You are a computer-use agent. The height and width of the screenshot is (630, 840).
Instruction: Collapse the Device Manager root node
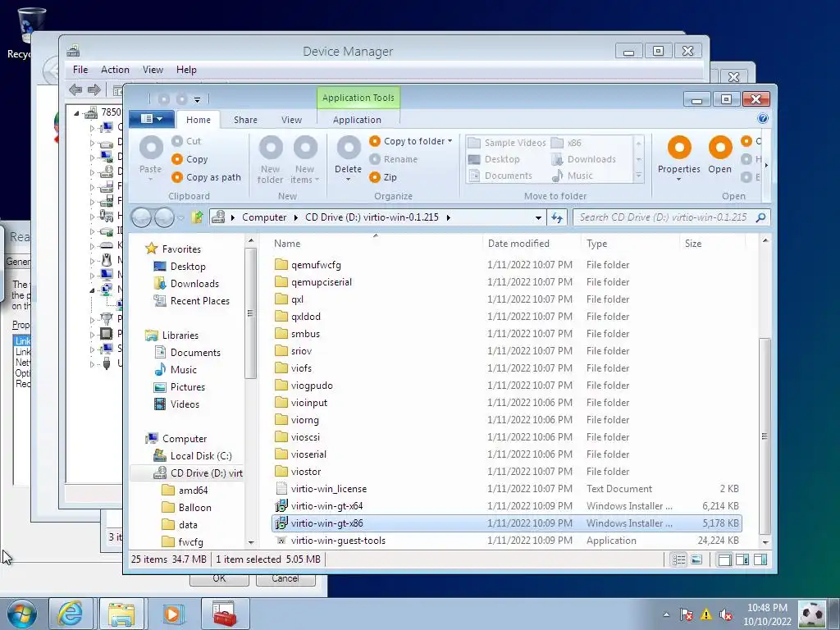[x=76, y=113]
